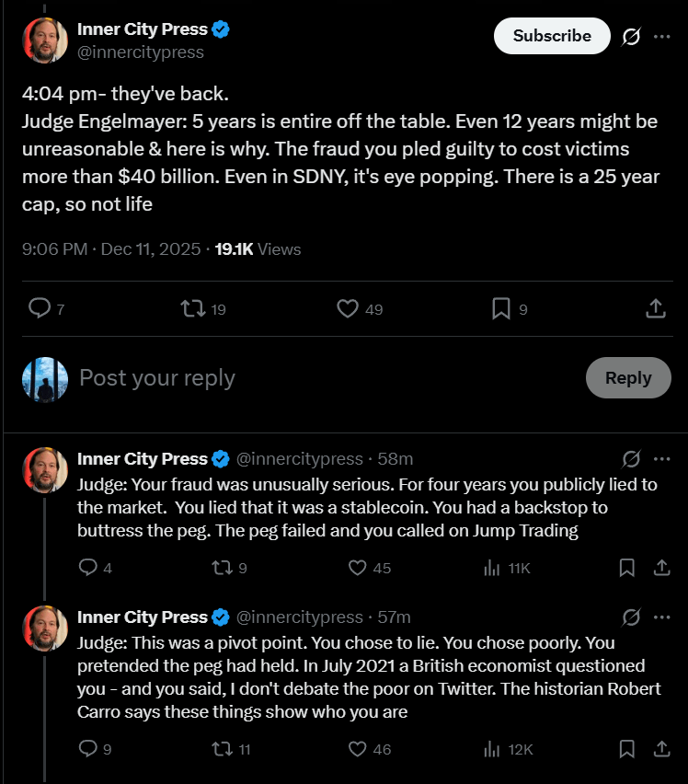Open the @innercitypress handle link at top
This screenshot has width=688, height=784.
click(x=141, y=52)
